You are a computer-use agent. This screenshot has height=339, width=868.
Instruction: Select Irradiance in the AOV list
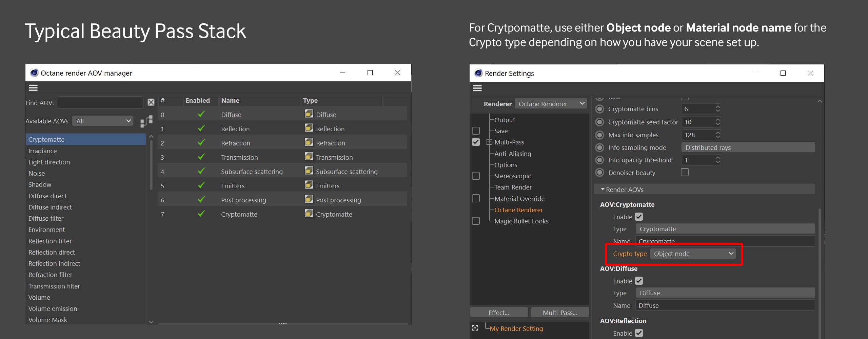[43, 151]
